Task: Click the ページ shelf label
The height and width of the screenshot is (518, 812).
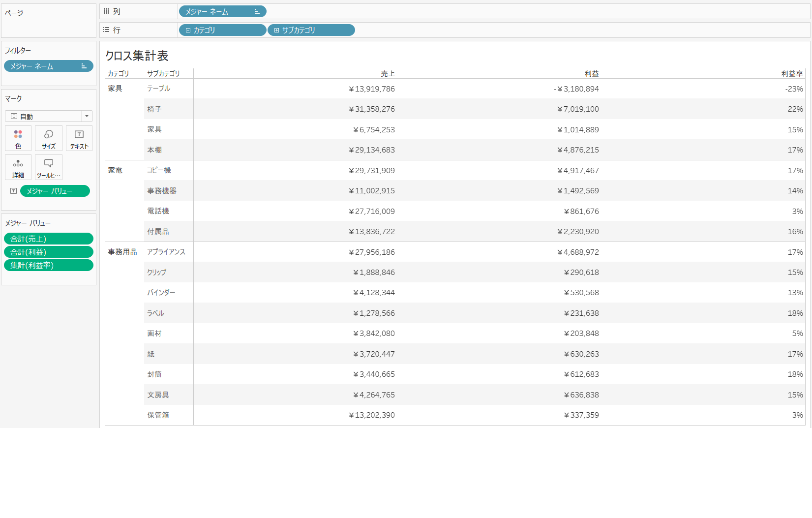Action: tap(14, 13)
